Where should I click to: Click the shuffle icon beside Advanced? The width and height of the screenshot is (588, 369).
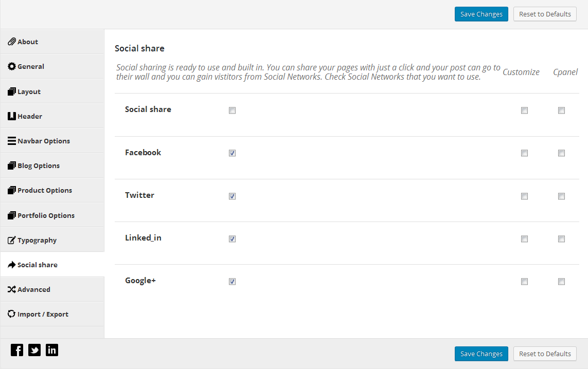(12, 289)
